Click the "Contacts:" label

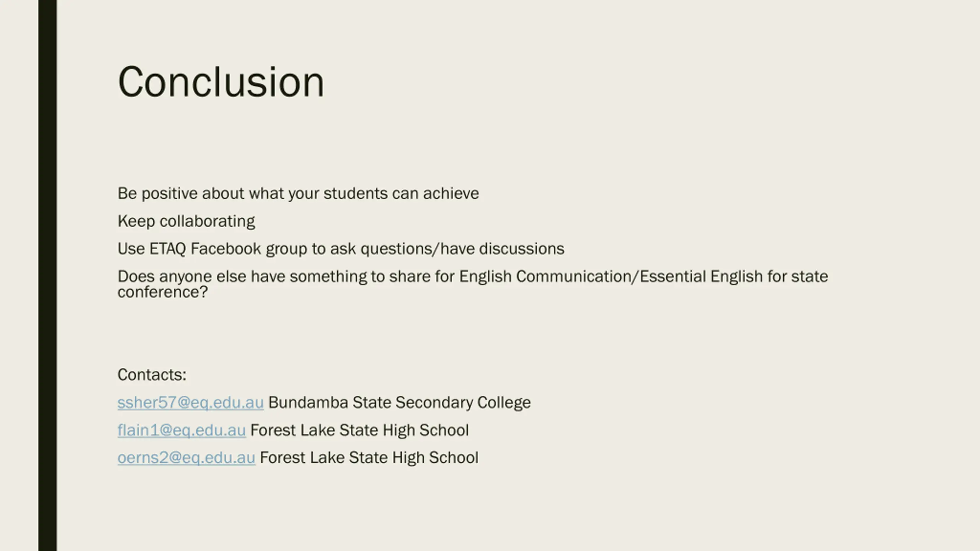coord(152,375)
